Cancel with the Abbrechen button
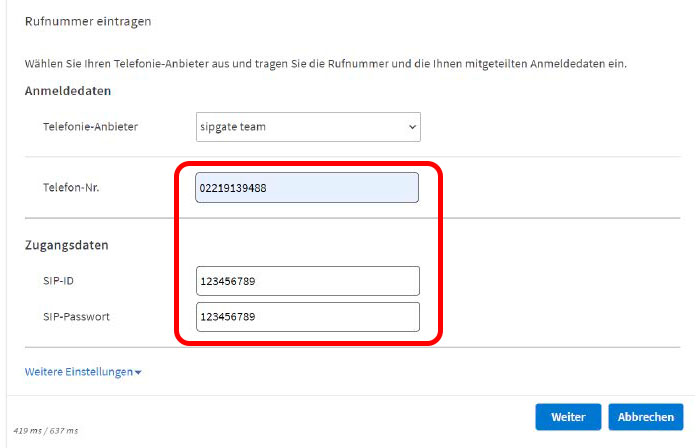 click(646, 417)
